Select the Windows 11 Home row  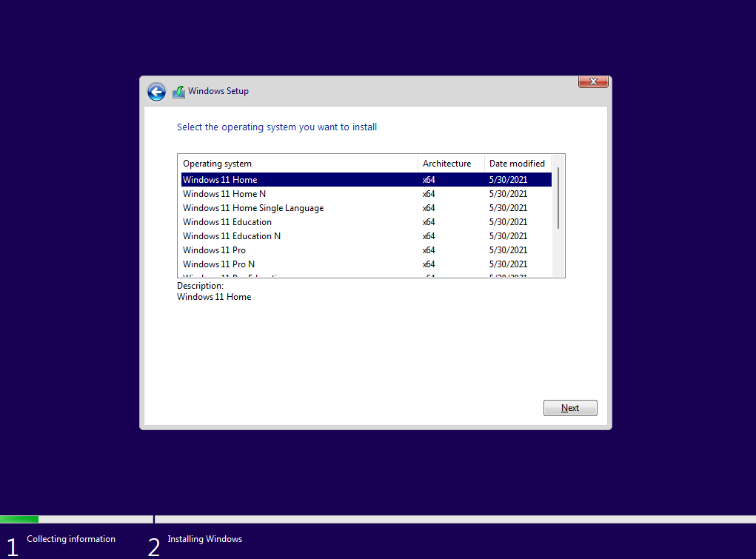[x=366, y=179]
